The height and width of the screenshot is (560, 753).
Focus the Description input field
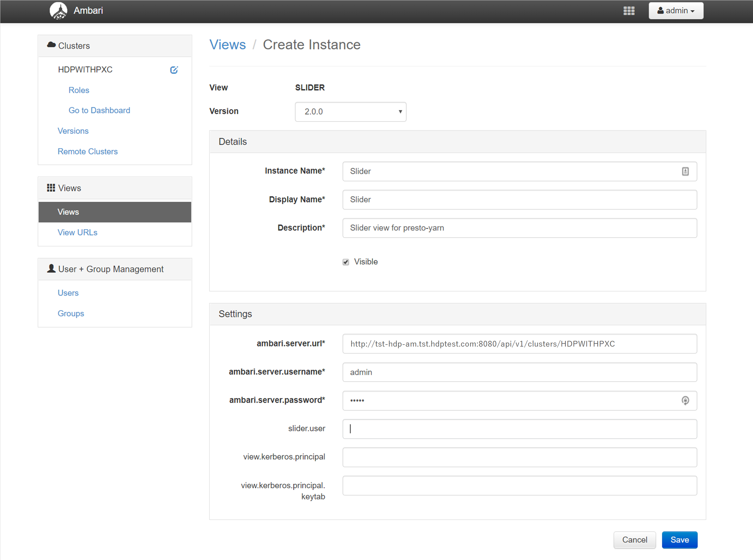pyautogui.click(x=520, y=228)
